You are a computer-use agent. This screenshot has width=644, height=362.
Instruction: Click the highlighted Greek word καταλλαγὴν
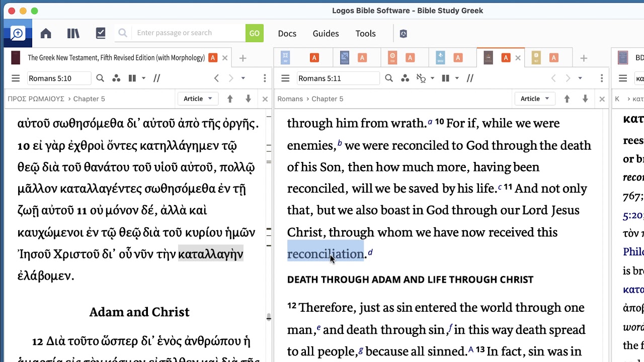tap(211, 254)
